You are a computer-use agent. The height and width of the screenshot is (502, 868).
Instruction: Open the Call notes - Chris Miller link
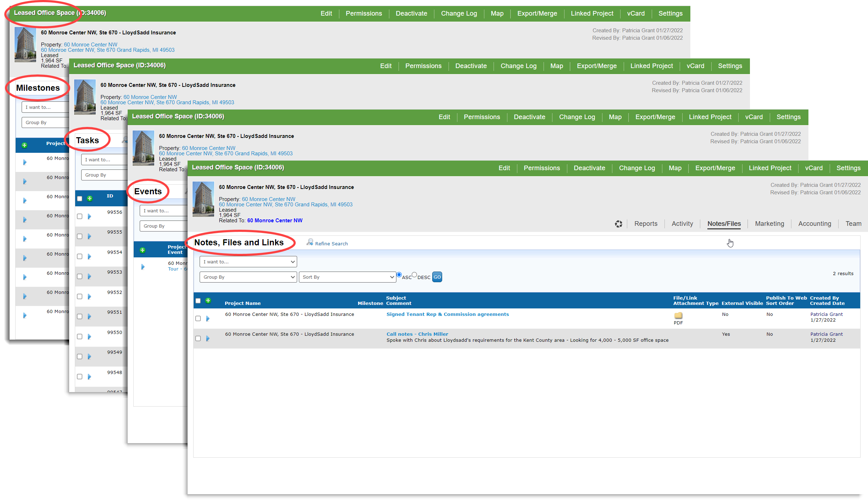point(417,334)
